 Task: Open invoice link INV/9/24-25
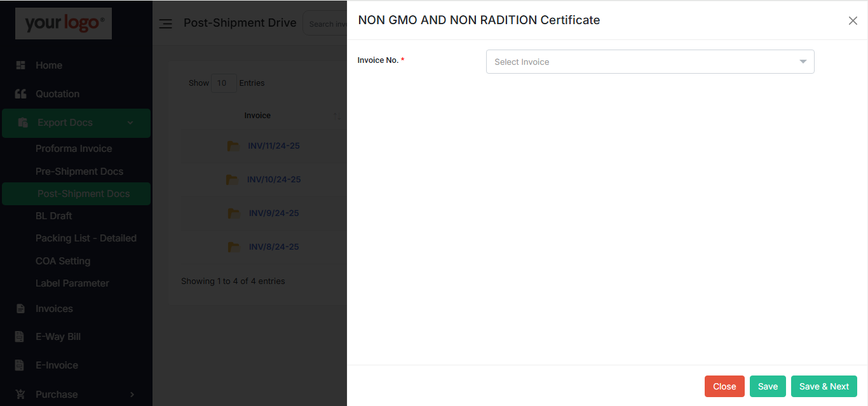pyautogui.click(x=274, y=213)
